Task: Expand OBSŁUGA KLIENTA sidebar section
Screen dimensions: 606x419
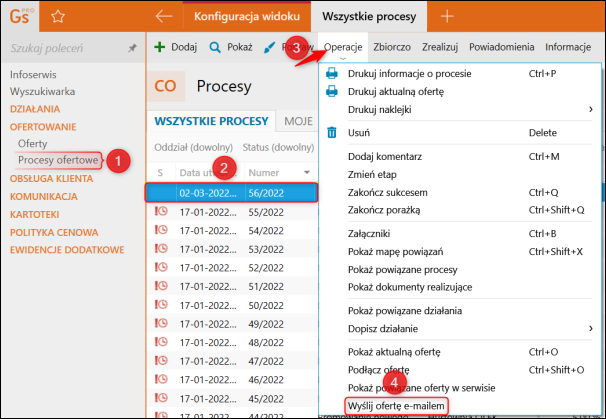Action: (x=51, y=179)
